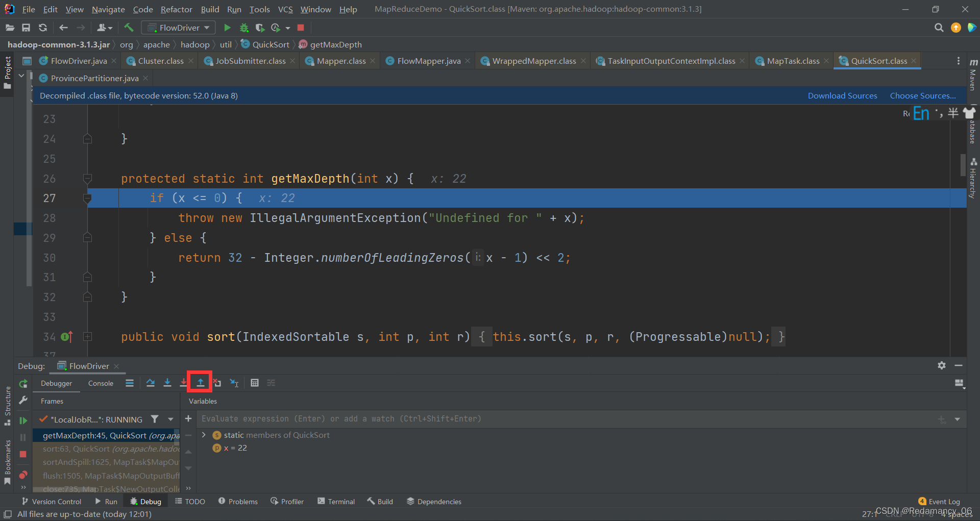
Task: Open the FlowDriver run configuration dropdown
Action: (x=178, y=28)
